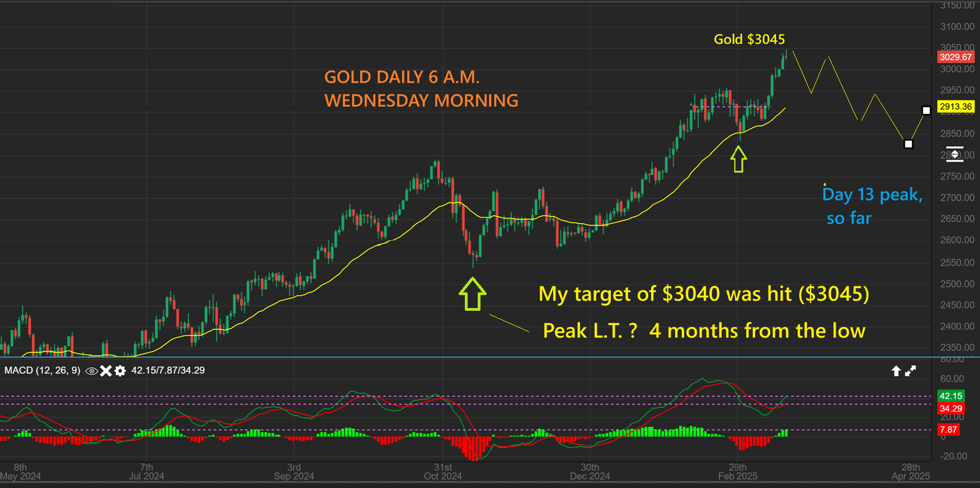Screen dimensions: 980x488
Task: Click the 31st Oct 2024 date axis label
Action: pos(443,472)
